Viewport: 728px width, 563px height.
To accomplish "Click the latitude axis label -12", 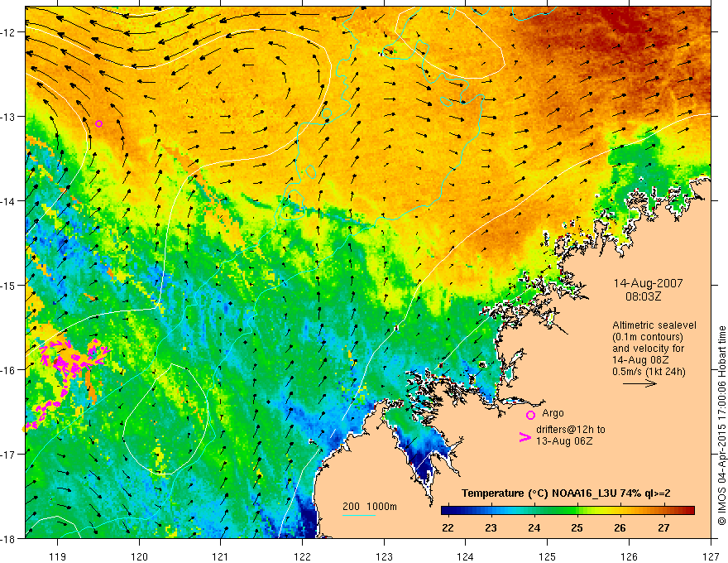I will (8, 32).
